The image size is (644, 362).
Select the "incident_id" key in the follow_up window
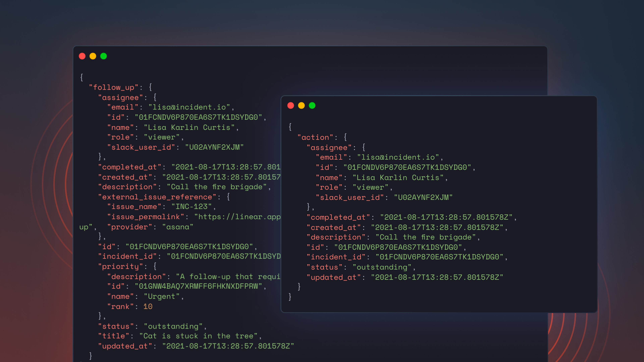coord(127,256)
